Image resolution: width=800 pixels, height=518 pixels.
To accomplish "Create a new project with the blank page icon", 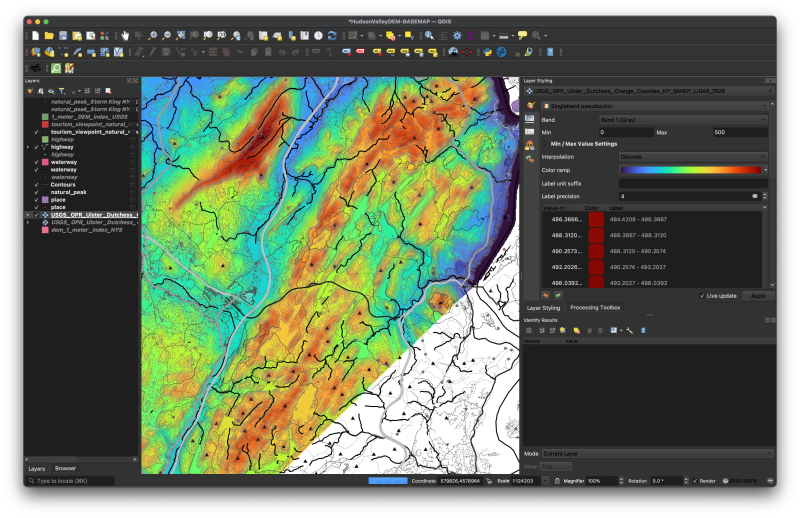I will pyautogui.click(x=35, y=36).
